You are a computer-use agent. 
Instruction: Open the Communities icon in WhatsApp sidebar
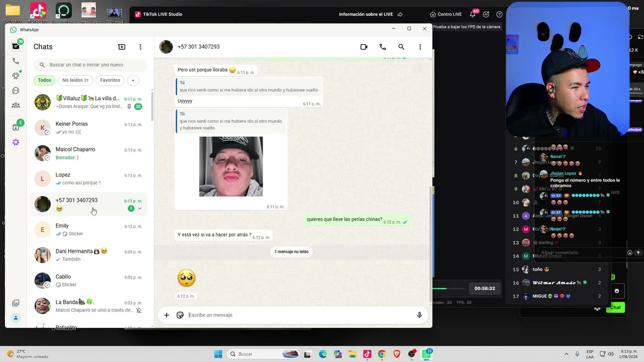coord(16,105)
